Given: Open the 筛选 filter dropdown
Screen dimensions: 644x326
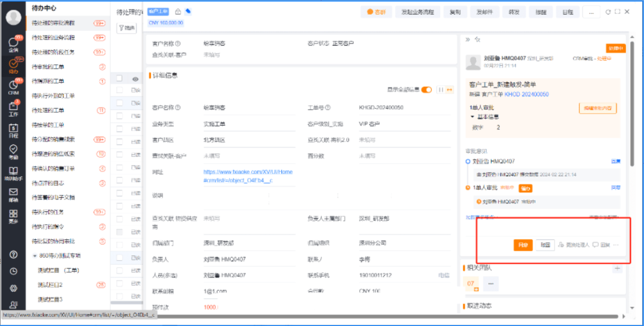Looking at the screenshot, I should pyautogui.click(x=127, y=28).
